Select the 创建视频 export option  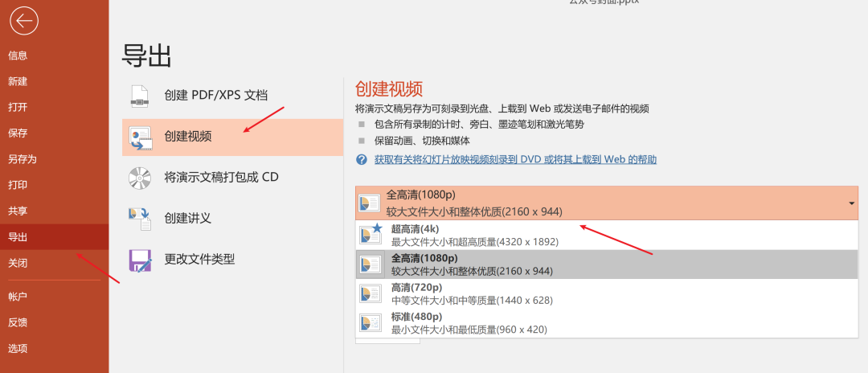pos(232,137)
